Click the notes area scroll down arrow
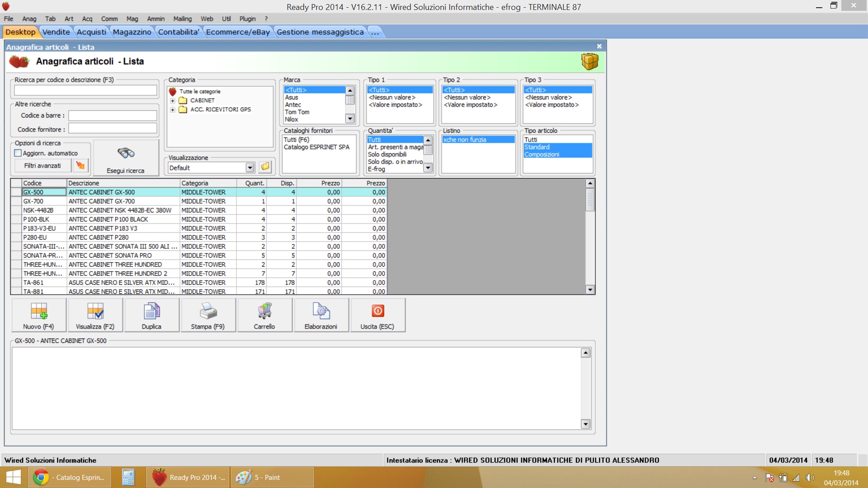 [x=585, y=424]
